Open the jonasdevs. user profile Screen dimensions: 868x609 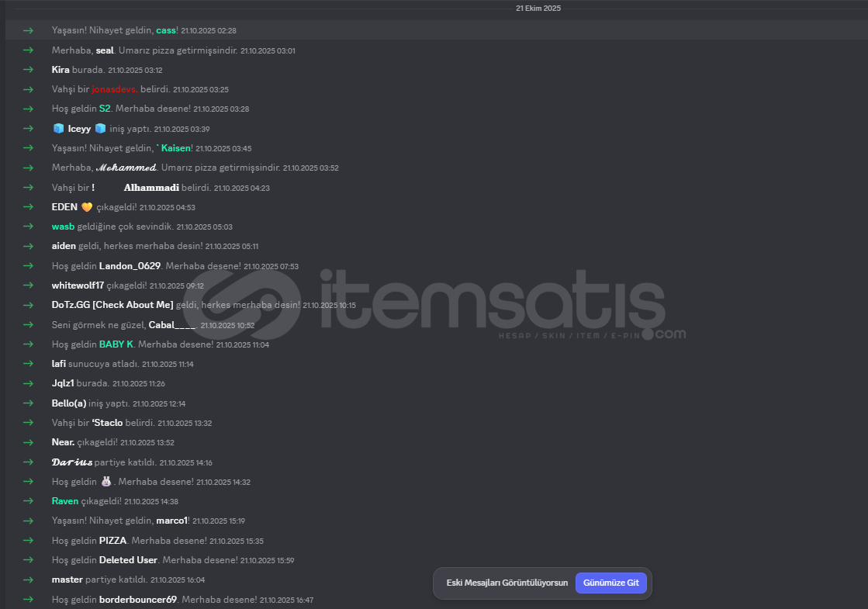(x=115, y=89)
